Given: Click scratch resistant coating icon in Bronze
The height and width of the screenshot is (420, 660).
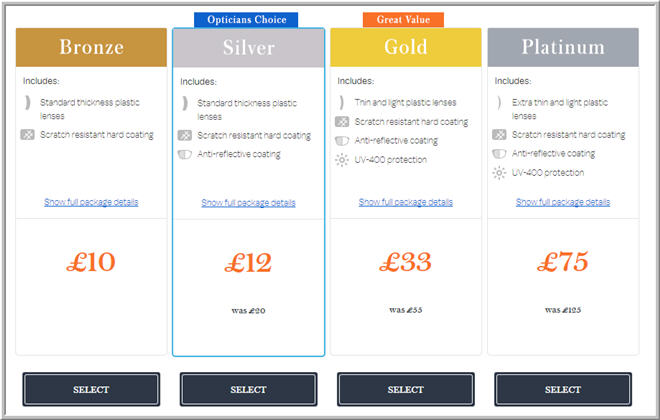Looking at the screenshot, I should tap(27, 135).
